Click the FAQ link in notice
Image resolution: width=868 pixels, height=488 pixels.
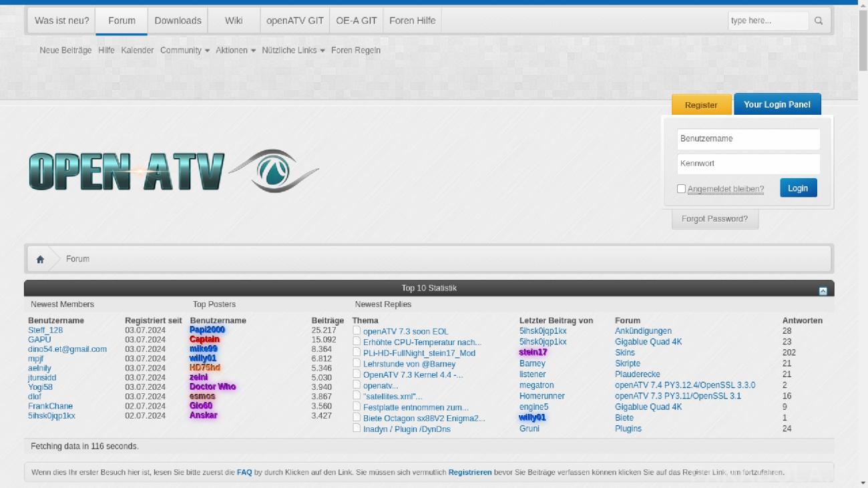244,473
